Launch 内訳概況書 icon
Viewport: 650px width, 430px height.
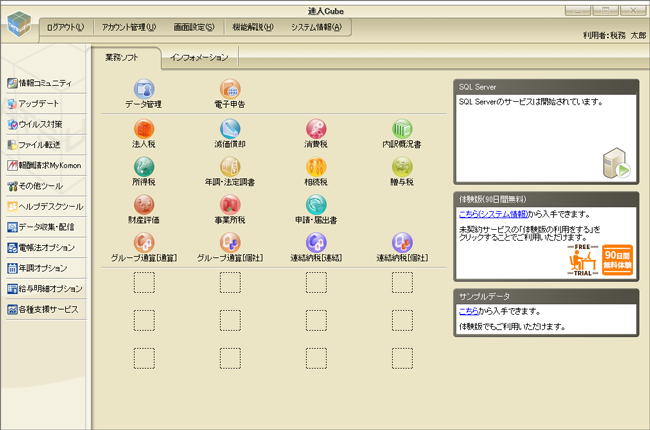[x=402, y=130]
